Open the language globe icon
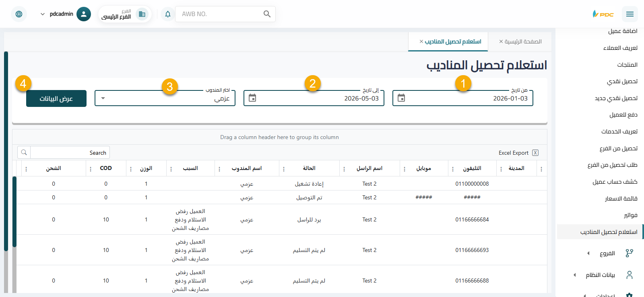The width and height of the screenshot is (644, 297). (x=19, y=14)
